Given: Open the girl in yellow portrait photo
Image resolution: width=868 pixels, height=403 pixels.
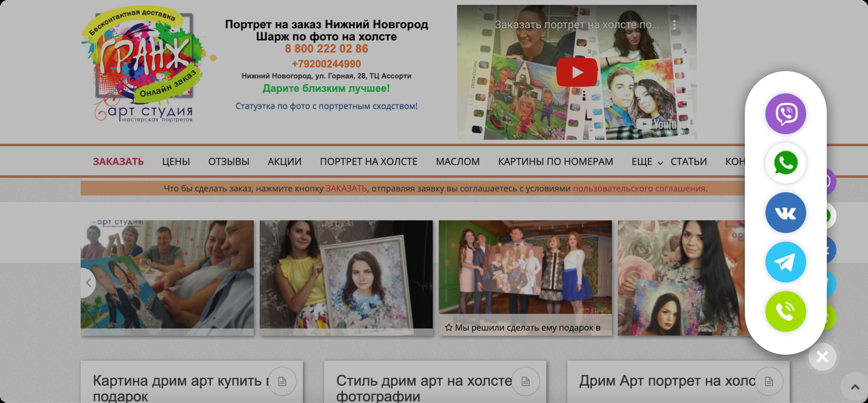Looking at the screenshot, I should coord(346,278).
